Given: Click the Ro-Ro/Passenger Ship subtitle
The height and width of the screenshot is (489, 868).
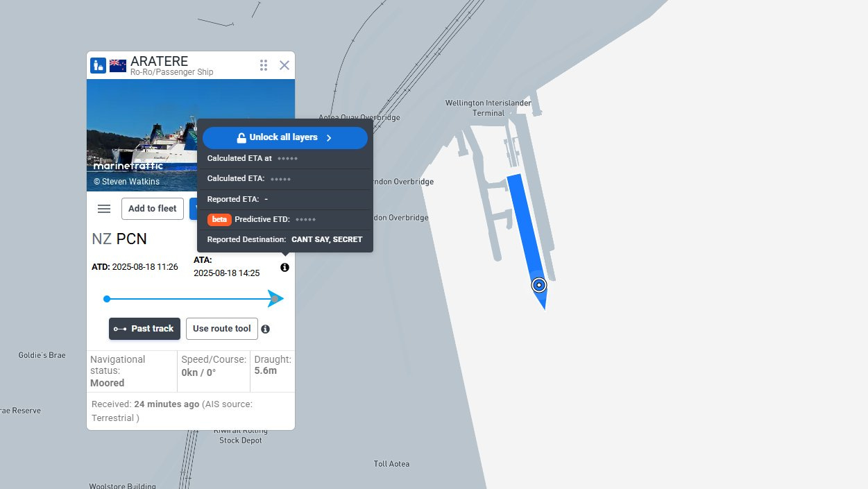Looking at the screenshot, I should click(172, 72).
